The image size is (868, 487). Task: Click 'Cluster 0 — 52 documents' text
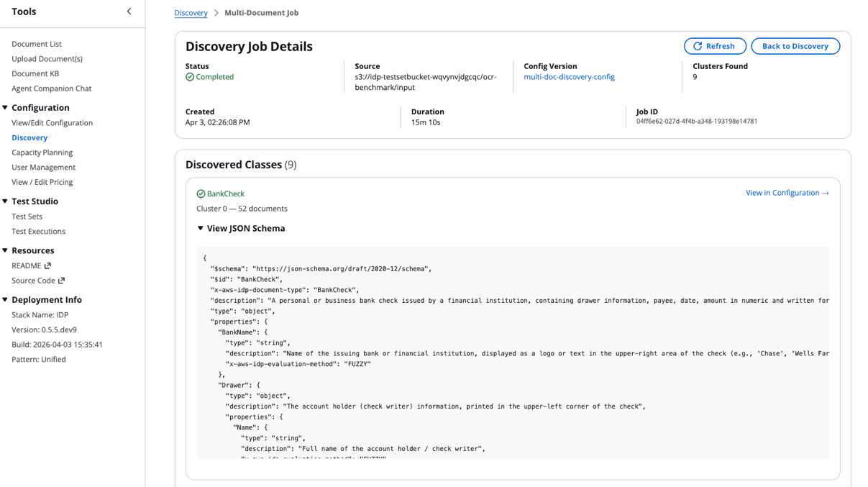pyautogui.click(x=242, y=209)
